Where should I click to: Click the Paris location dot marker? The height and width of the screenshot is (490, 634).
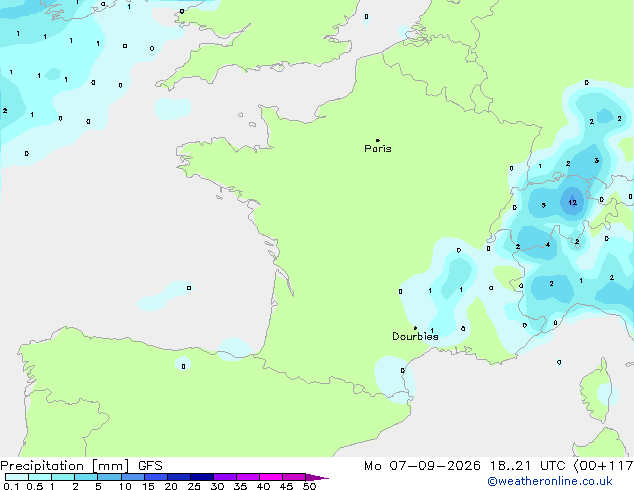pos(378,140)
